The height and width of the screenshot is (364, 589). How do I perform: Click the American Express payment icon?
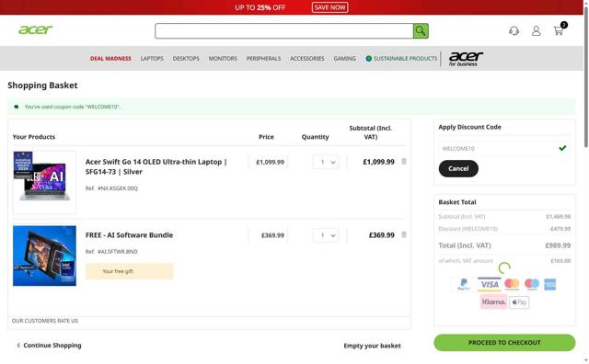(550, 284)
